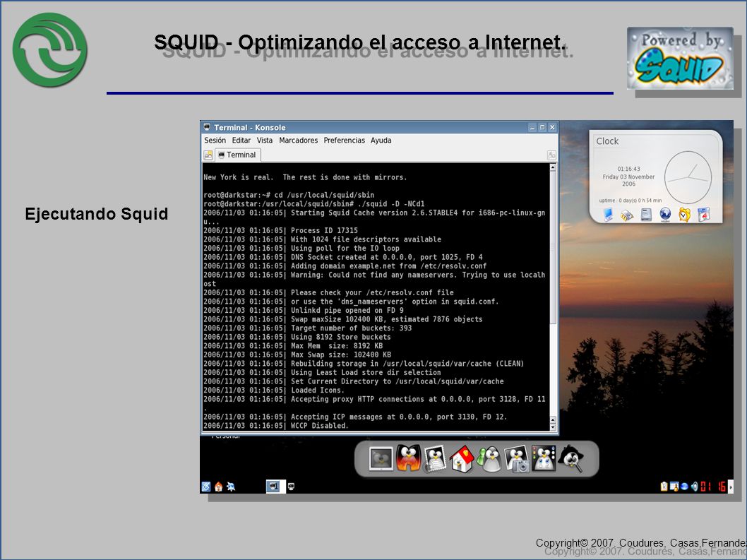The height and width of the screenshot is (560, 747).
Task: Click the small terminal icon in taskbar
Action: click(x=291, y=487)
